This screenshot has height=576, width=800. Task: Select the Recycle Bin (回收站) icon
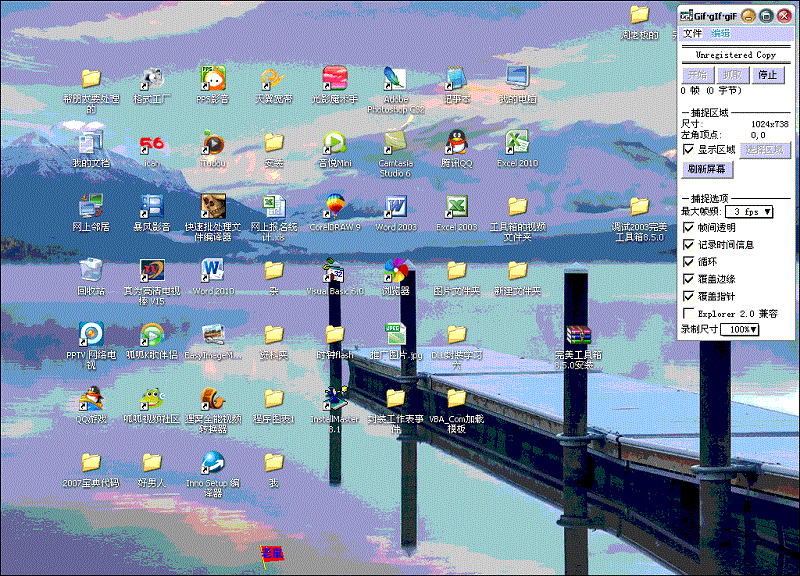point(91,270)
